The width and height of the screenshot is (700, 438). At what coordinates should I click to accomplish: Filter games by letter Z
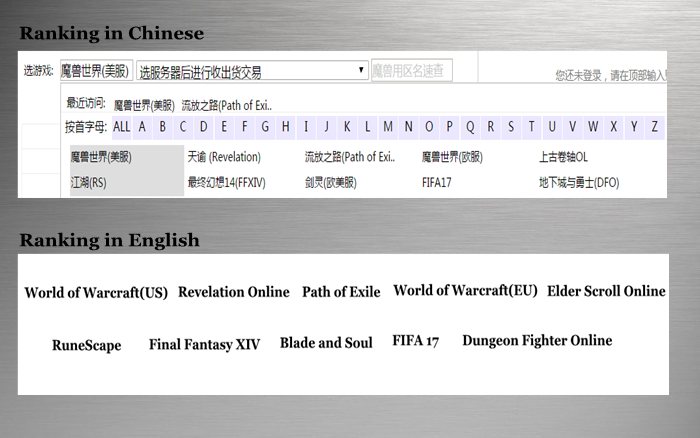point(655,127)
